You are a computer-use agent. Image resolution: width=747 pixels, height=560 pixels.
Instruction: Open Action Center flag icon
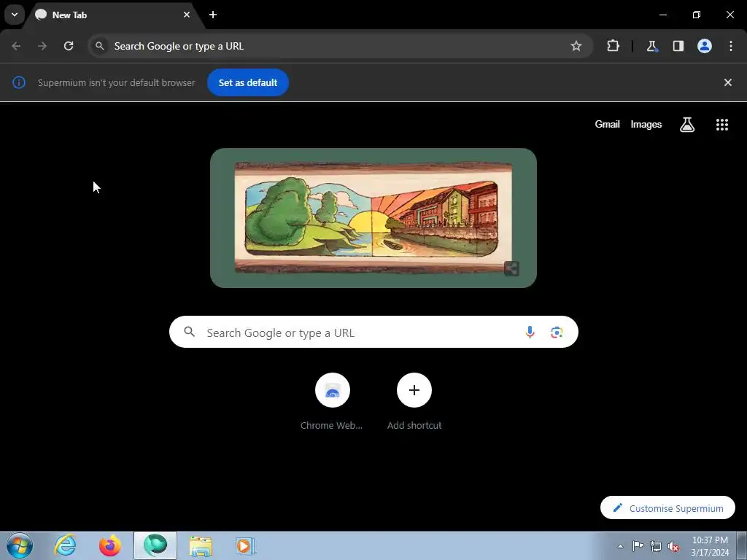click(638, 546)
